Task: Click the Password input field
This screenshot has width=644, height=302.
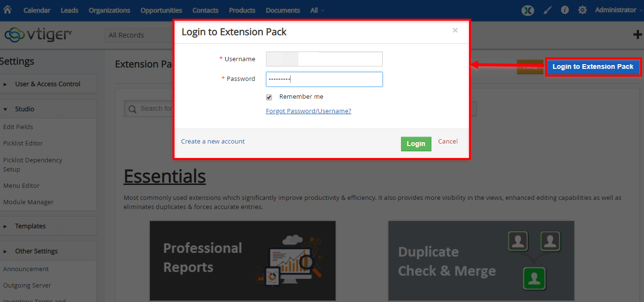Action: click(x=324, y=79)
